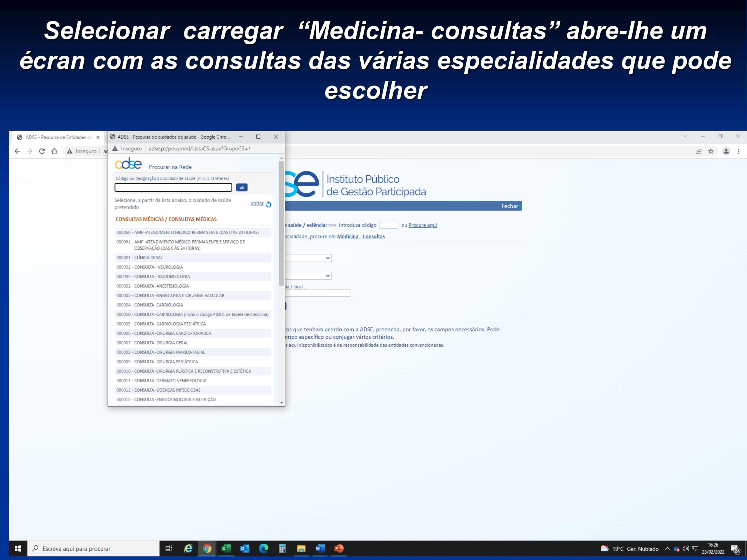This screenshot has width=747, height=560.
Task: Open the first dropdown on the ADSE page
Action: click(308, 258)
